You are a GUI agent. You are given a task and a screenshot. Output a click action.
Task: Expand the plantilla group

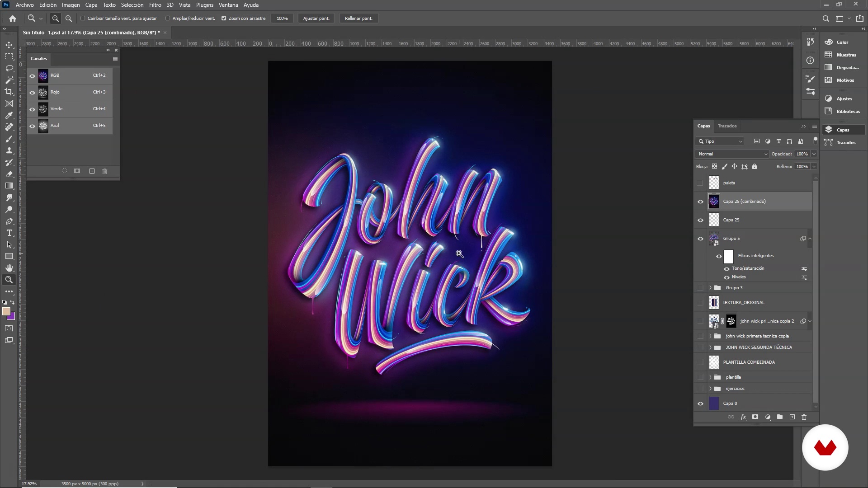pyautogui.click(x=710, y=377)
